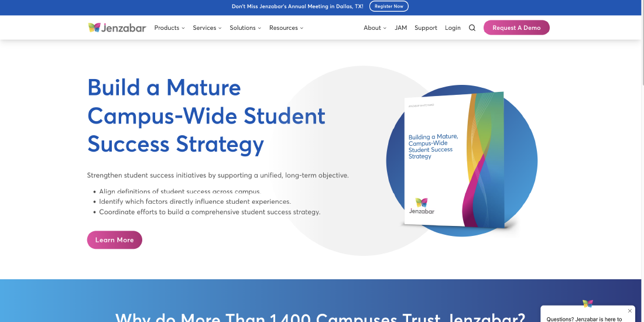Close the chat popup with X
Image resolution: width=644 pixels, height=322 pixels.
click(630, 311)
